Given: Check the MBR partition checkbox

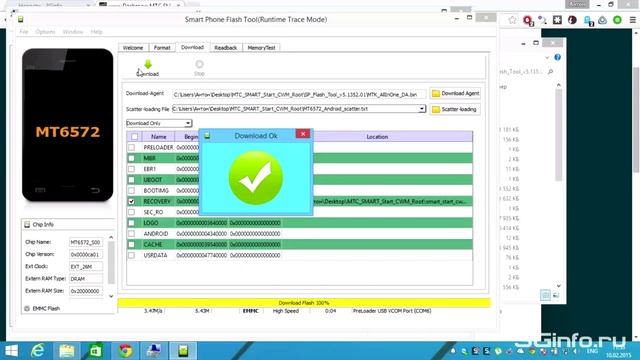Looking at the screenshot, I should 131,158.
